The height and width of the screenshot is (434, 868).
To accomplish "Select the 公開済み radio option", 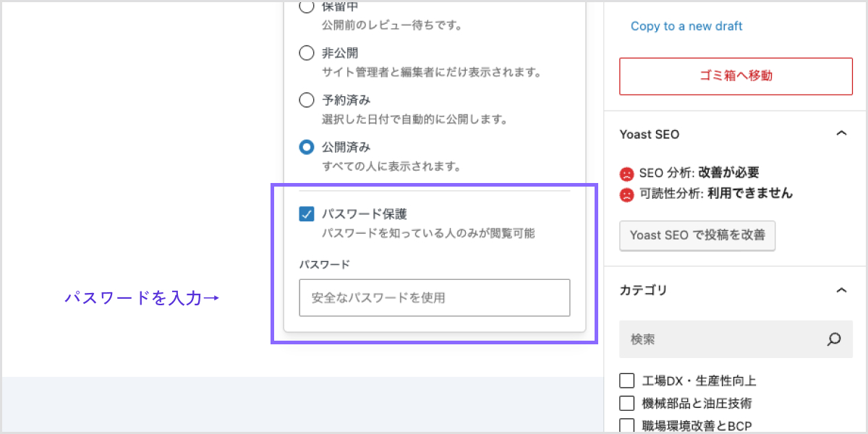I will pyautogui.click(x=307, y=148).
